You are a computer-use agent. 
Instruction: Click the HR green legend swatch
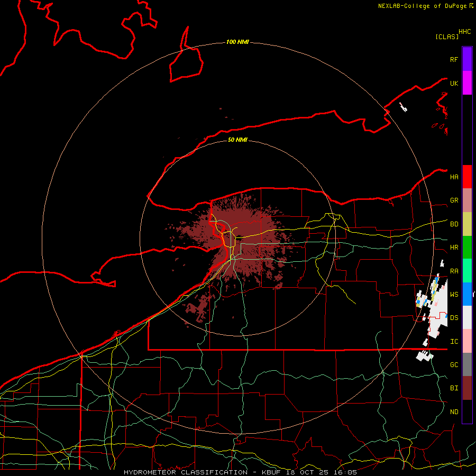point(467,247)
